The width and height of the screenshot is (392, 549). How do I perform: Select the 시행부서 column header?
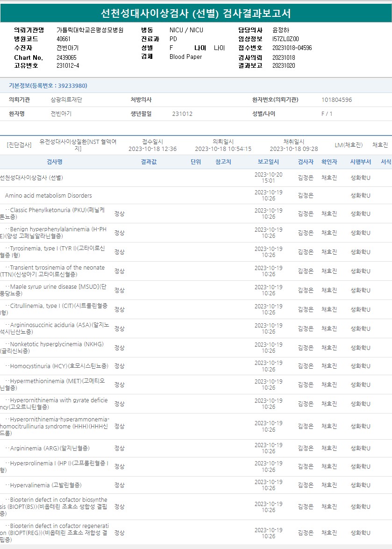point(361,162)
